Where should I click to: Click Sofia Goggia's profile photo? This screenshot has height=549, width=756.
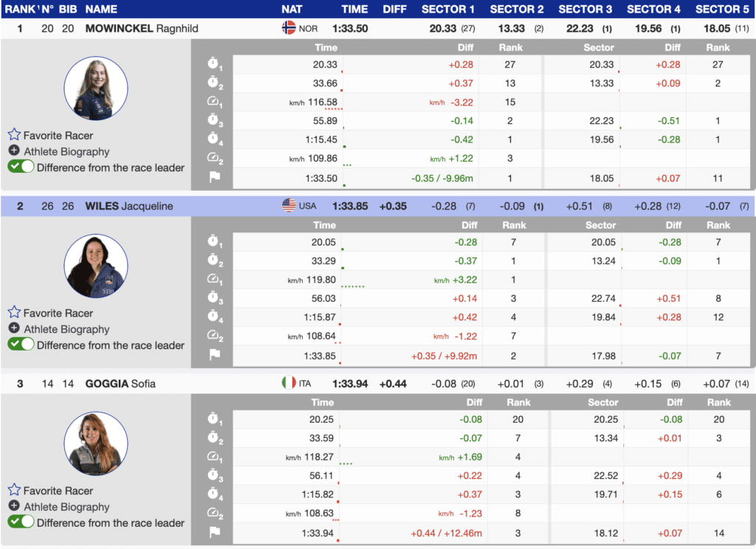click(x=95, y=443)
